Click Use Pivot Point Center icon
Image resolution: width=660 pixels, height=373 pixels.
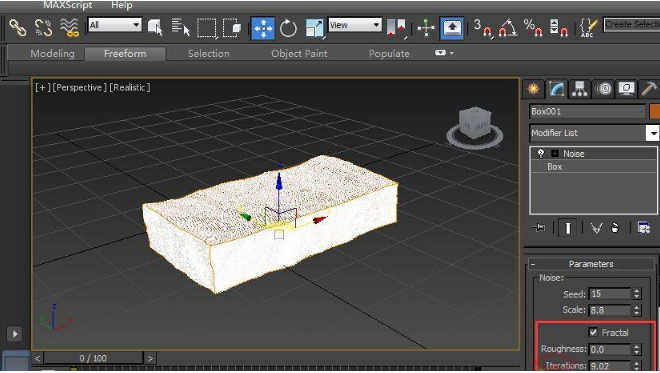(x=396, y=28)
